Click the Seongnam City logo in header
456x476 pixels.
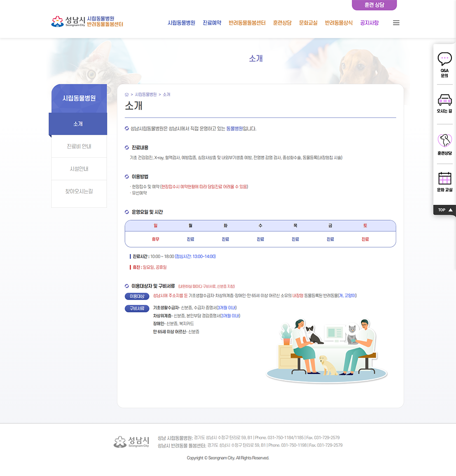coord(87,21)
